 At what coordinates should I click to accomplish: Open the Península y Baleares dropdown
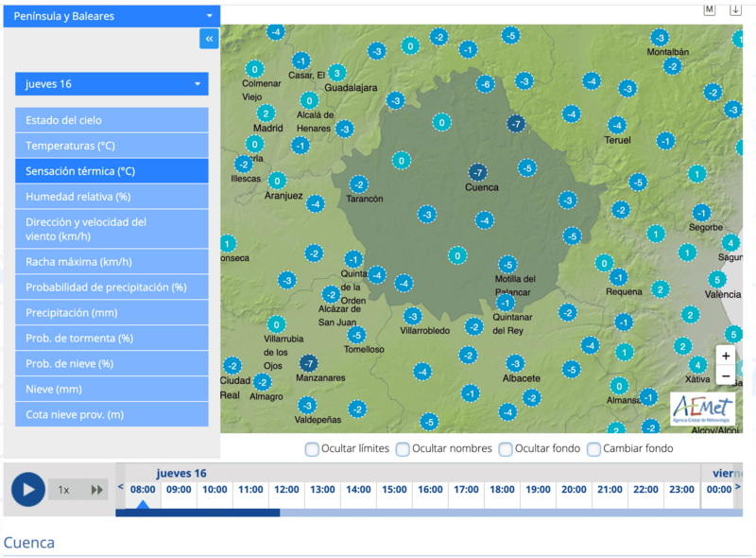112,16
